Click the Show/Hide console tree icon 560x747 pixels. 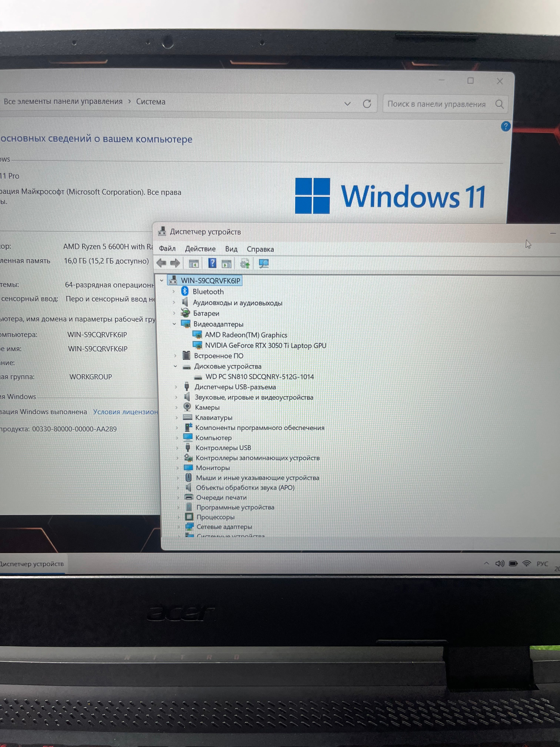coord(194,263)
